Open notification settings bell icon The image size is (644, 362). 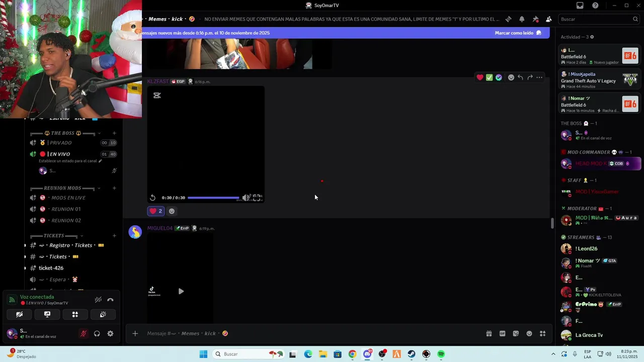[x=522, y=19]
